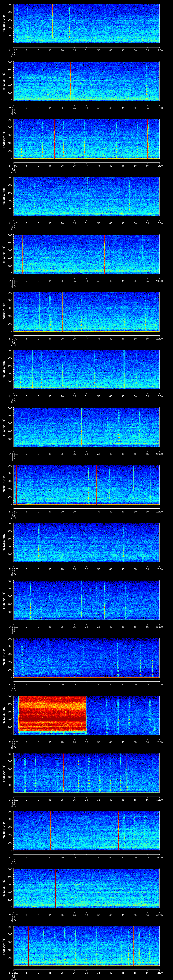The image size is (173, 980).
Task: Click the red line near 15 seconds in the 21:30 plot
Action: (x=50, y=831)
